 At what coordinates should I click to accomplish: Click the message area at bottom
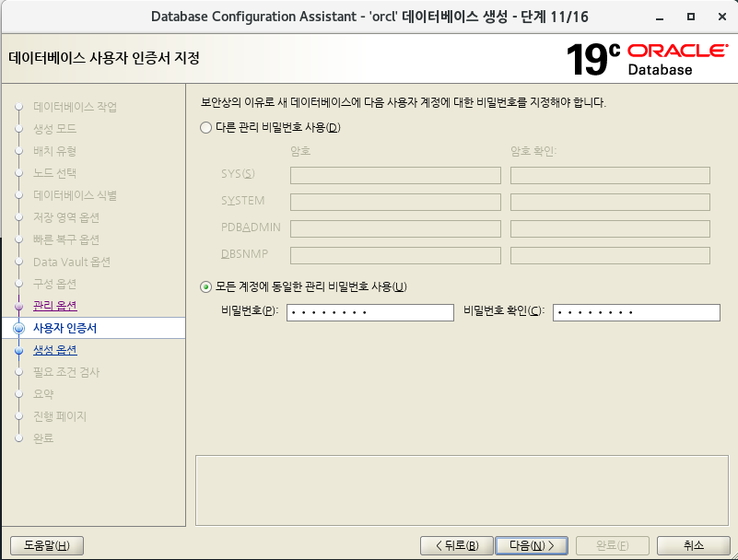462,490
